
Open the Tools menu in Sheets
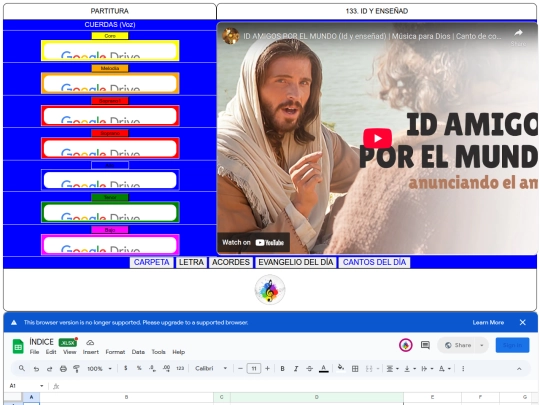coord(158,352)
